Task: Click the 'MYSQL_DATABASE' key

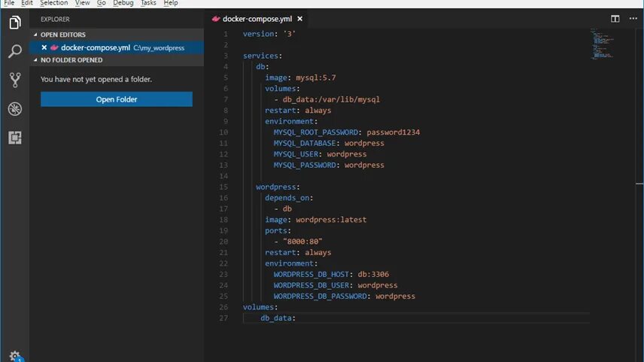Action: tap(305, 143)
